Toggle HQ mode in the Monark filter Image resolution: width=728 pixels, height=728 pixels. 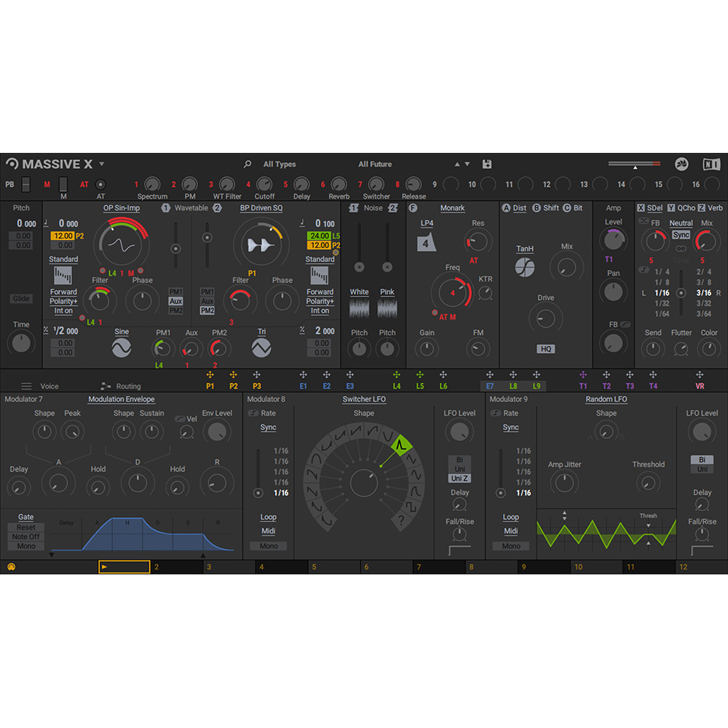tap(545, 348)
